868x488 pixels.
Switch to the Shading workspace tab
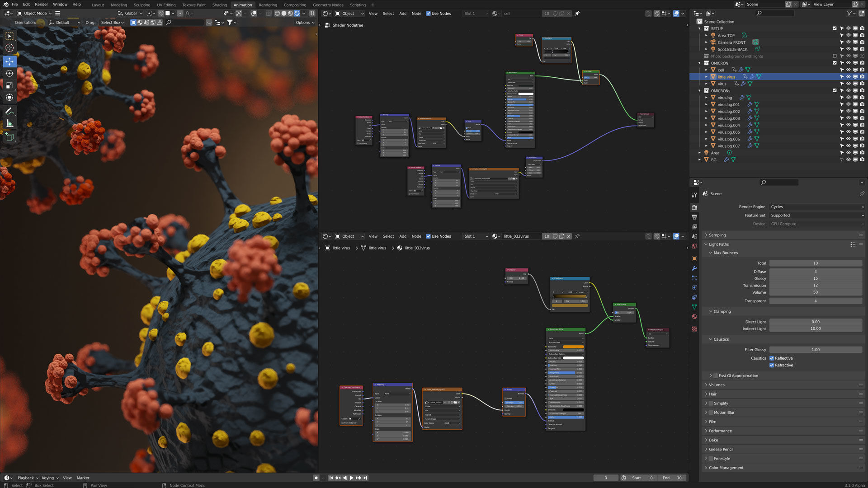[x=219, y=5]
